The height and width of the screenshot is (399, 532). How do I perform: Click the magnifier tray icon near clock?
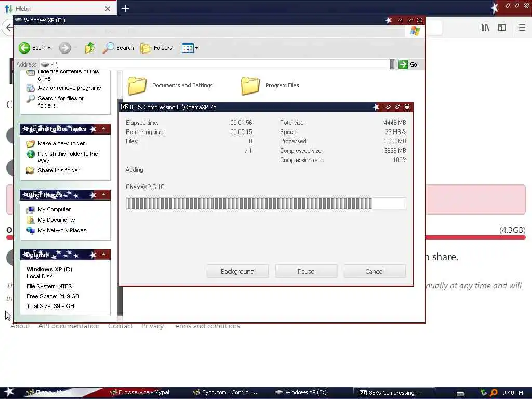(x=494, y=393)
